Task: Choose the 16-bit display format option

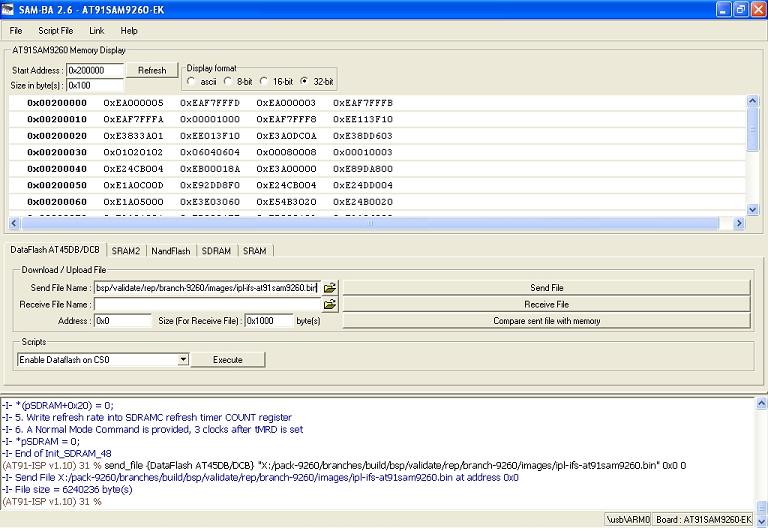Action: tap(265, 80)
